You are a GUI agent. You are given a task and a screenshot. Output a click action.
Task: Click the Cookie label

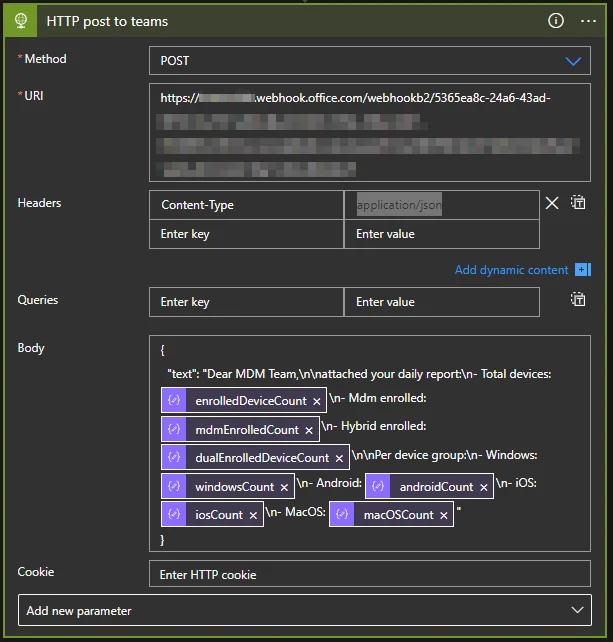click(36, 572)
